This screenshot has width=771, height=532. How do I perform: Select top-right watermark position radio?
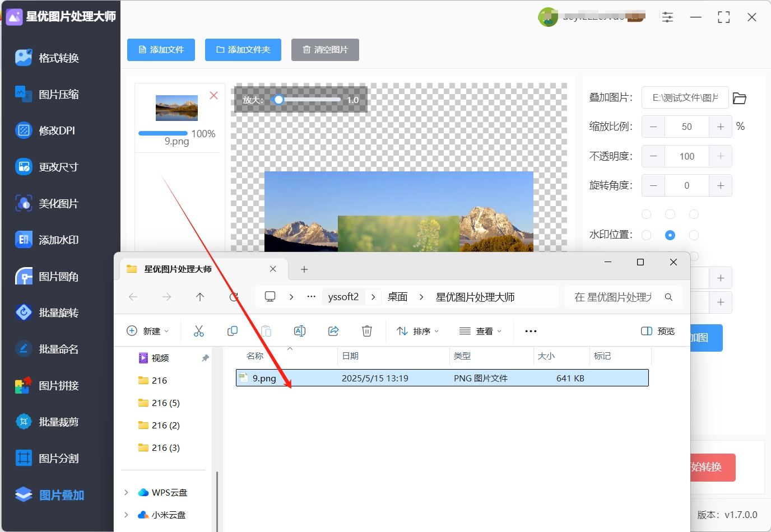pyautogui.click(x=694, y=214)
